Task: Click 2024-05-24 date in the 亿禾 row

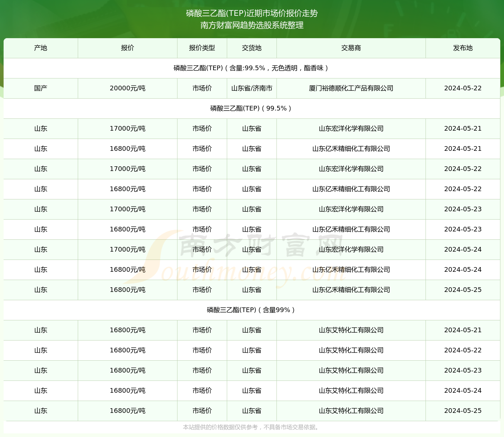Action: (463, 270)
